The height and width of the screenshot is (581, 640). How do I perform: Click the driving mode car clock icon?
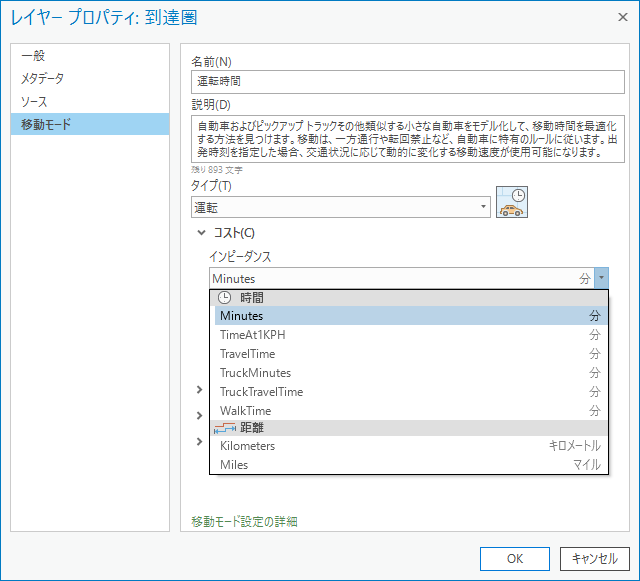[x=511, y=203]
